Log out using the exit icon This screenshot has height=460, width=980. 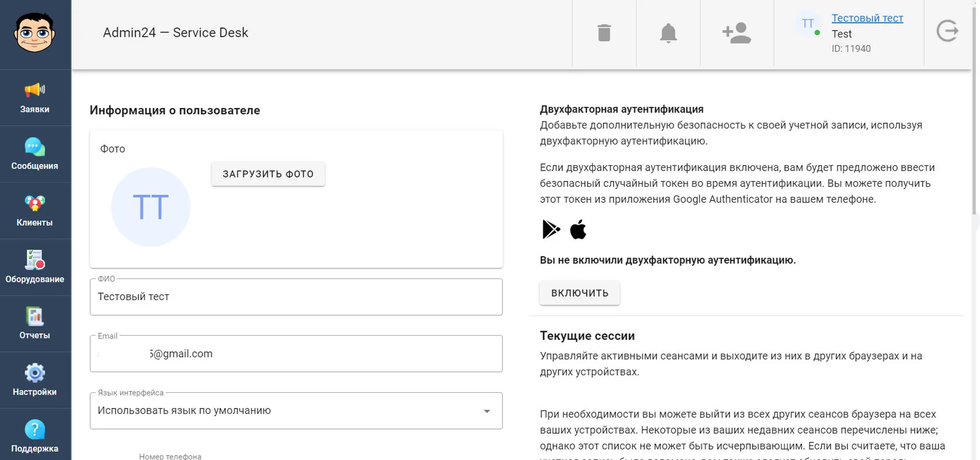(x=947, y=31)
